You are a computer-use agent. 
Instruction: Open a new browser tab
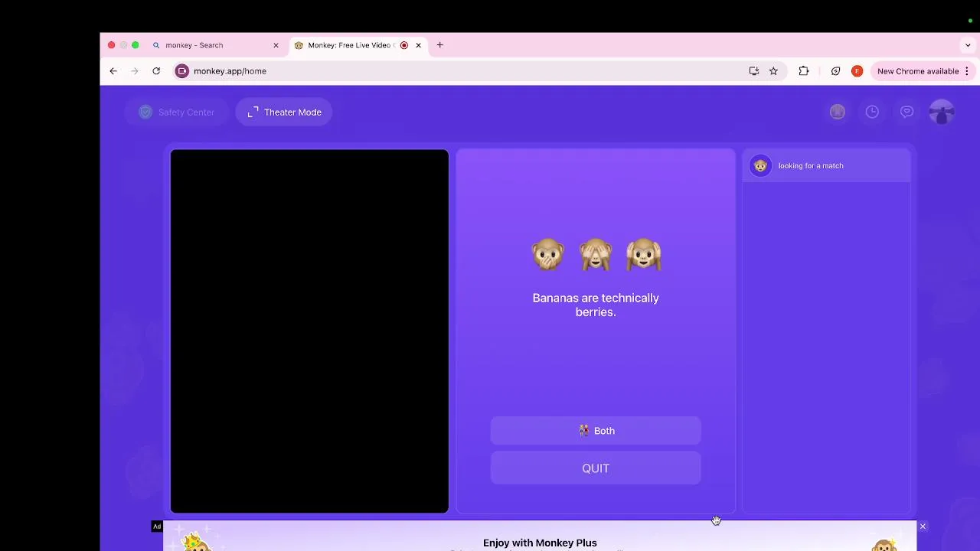click(x=440, y=45)
